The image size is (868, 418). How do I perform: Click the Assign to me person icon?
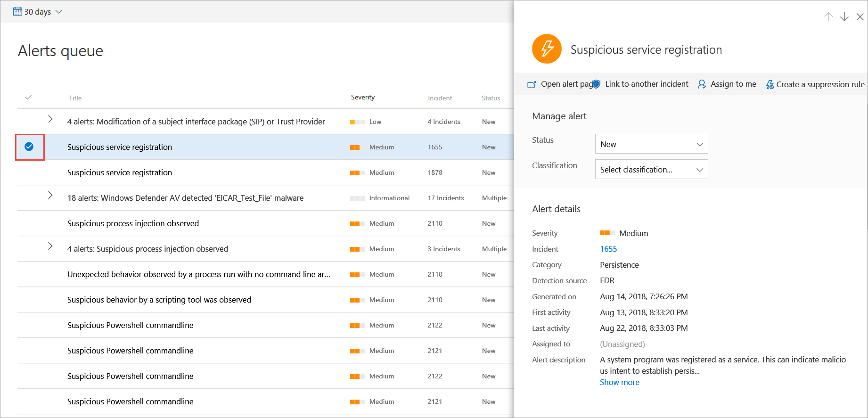tap(702, 84)
